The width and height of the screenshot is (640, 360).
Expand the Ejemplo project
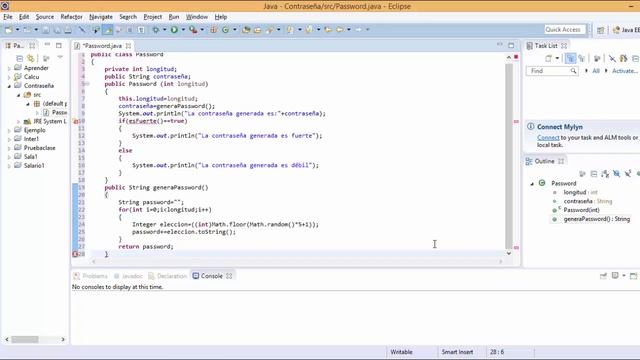(x=9, y=131)
